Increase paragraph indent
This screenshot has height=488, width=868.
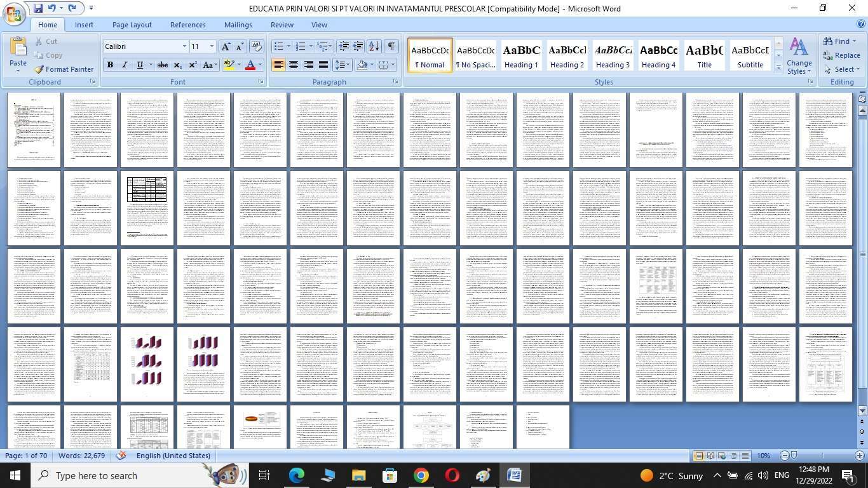[x=358, y=46]
